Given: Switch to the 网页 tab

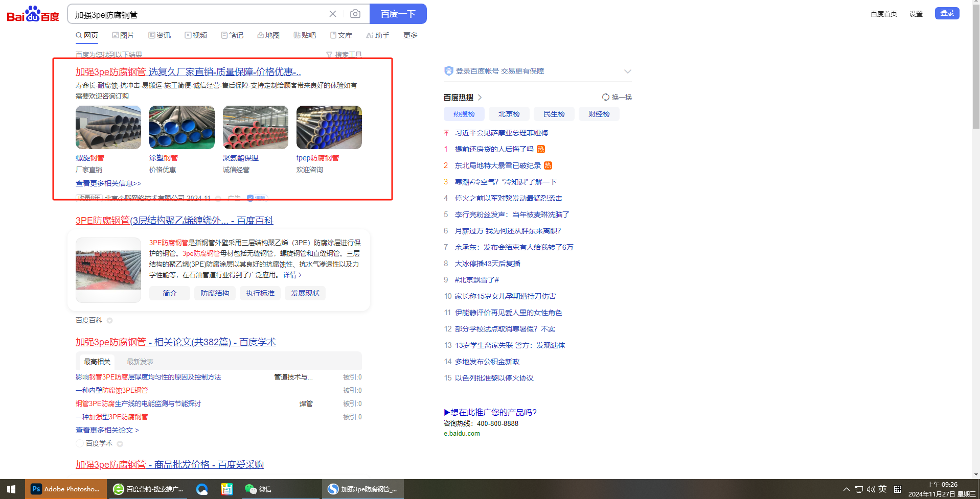Looking at the screenshot, I should [87, 35].
